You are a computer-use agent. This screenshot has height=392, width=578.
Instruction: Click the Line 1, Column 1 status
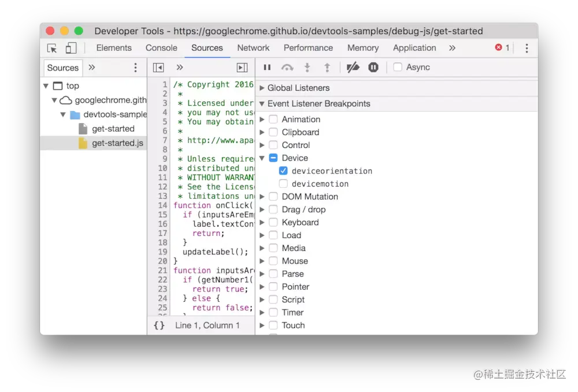207,326
